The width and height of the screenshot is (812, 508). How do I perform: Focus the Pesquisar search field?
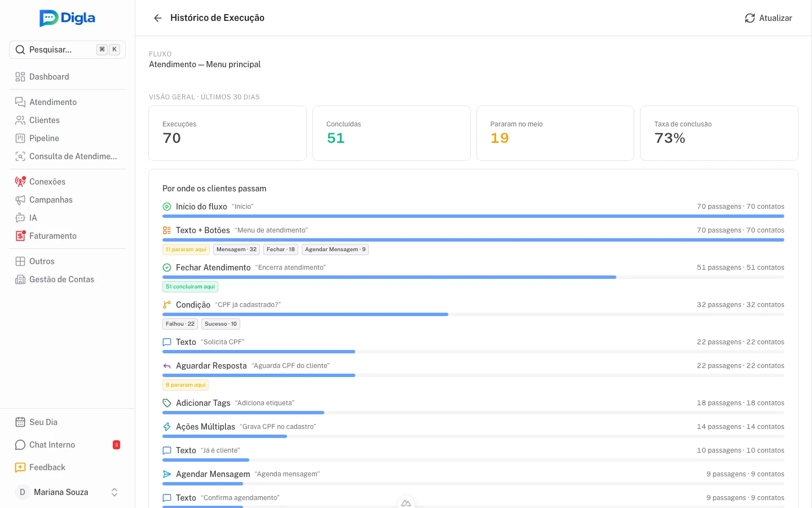click(x=67, y=50)
